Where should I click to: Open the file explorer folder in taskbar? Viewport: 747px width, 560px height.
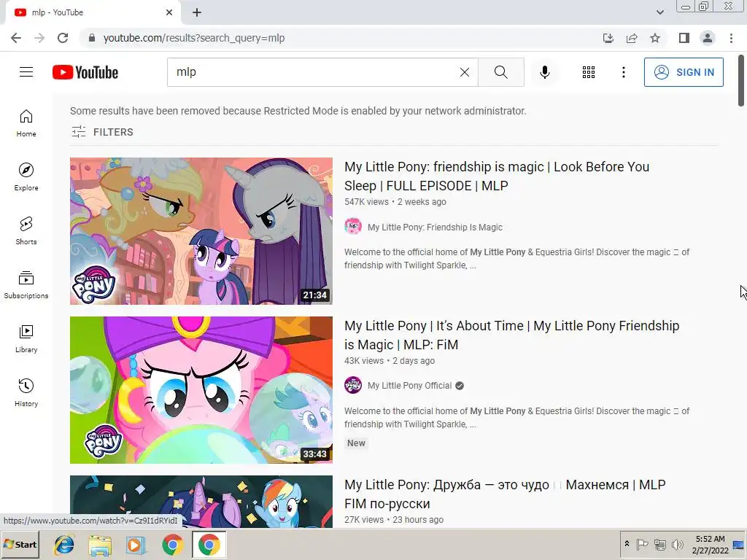click(99, 545)
